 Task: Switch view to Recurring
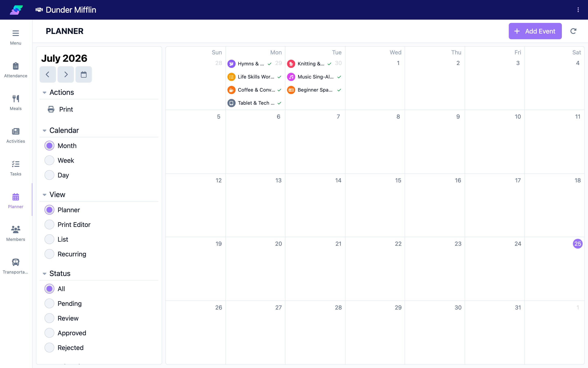(65, 254)
